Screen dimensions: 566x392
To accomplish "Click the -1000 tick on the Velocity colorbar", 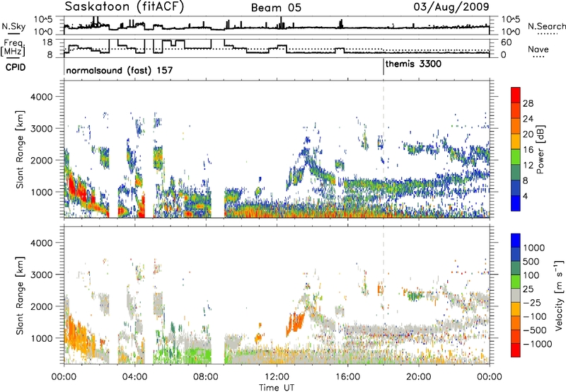I will (x=537, y=344).
